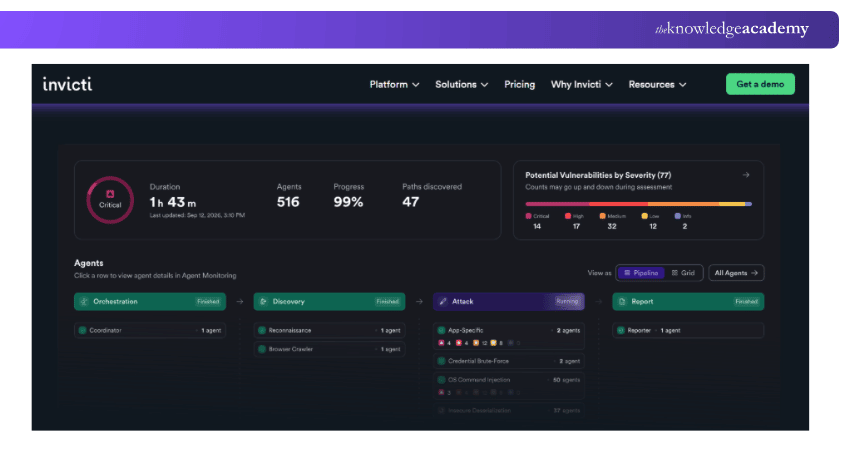Click App-Specific low count icon
This screenshot has height=450, width=850.
(x=493, y=343)
